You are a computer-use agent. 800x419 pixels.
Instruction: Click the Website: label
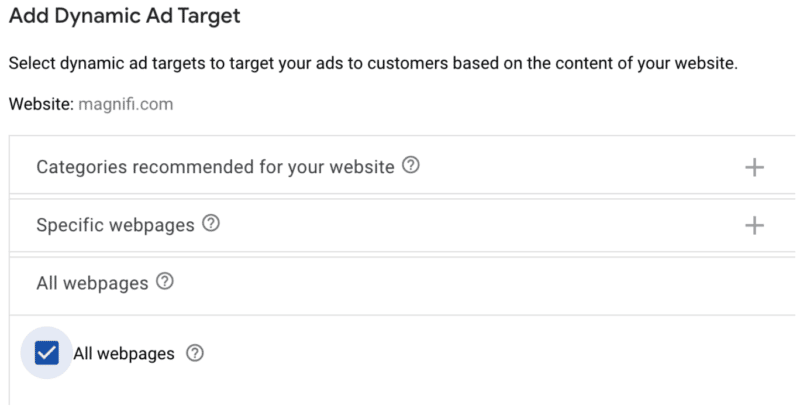40,103
